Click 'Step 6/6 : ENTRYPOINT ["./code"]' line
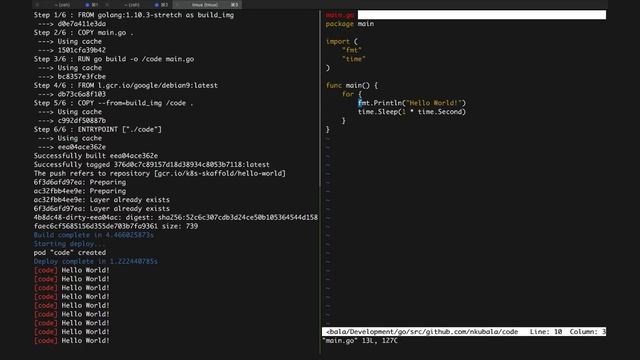Image resolution: width=640 pixels, height=360 pixels. point(98,129)
